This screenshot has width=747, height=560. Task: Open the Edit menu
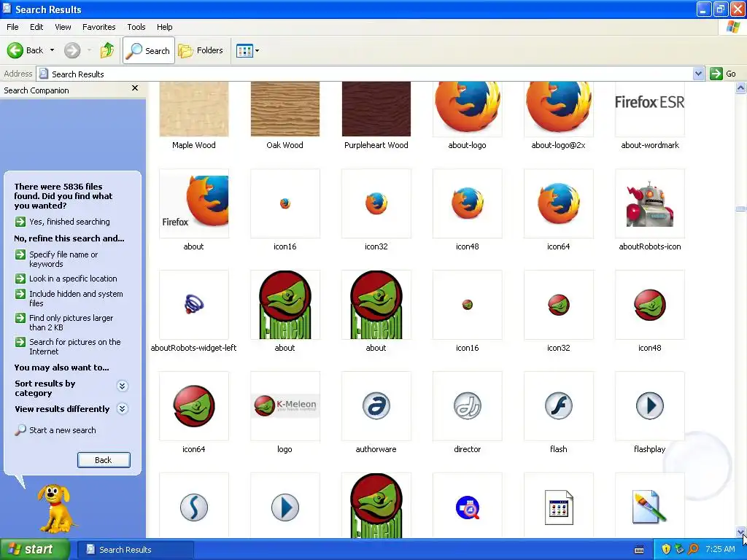click(x=36, y=27)
